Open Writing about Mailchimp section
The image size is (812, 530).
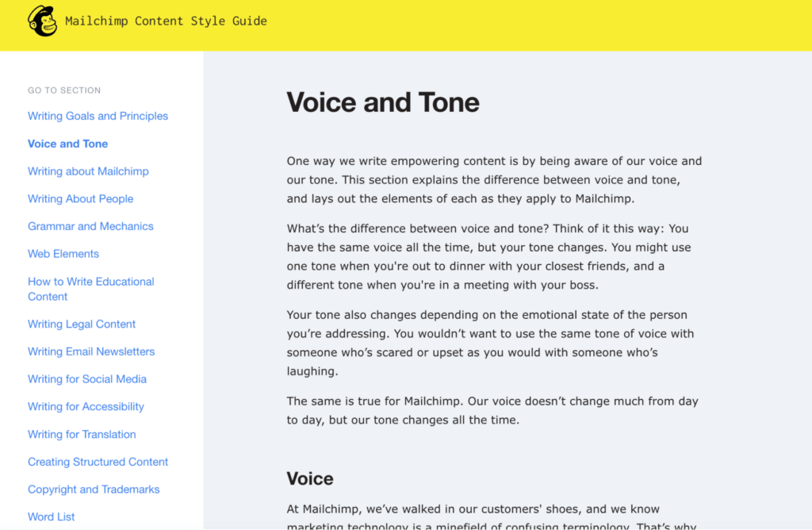(88, 171)
